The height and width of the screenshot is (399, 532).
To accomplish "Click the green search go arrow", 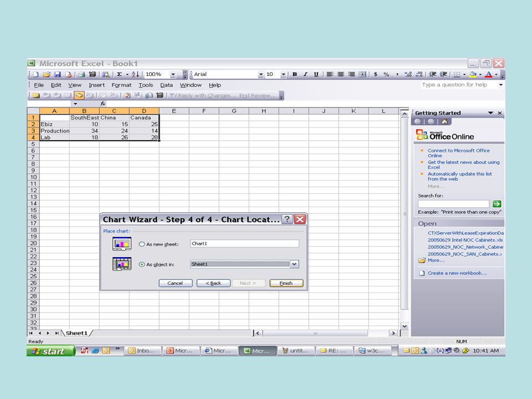I will tap(497, 203).
